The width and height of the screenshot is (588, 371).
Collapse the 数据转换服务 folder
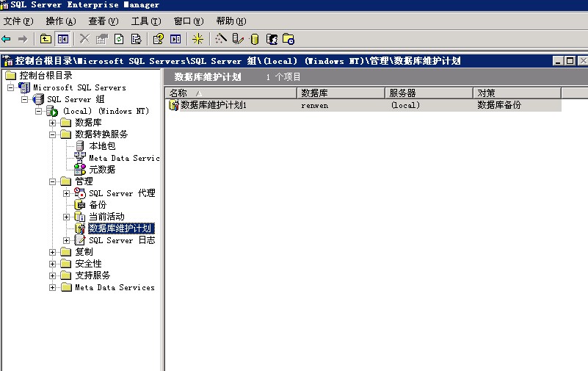coord(53,134)
